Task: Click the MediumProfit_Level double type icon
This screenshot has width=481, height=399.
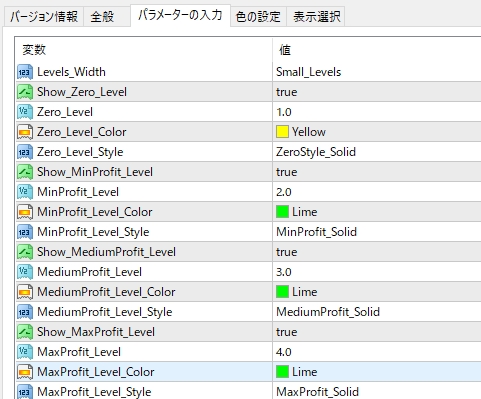Action: pos(25,272)
